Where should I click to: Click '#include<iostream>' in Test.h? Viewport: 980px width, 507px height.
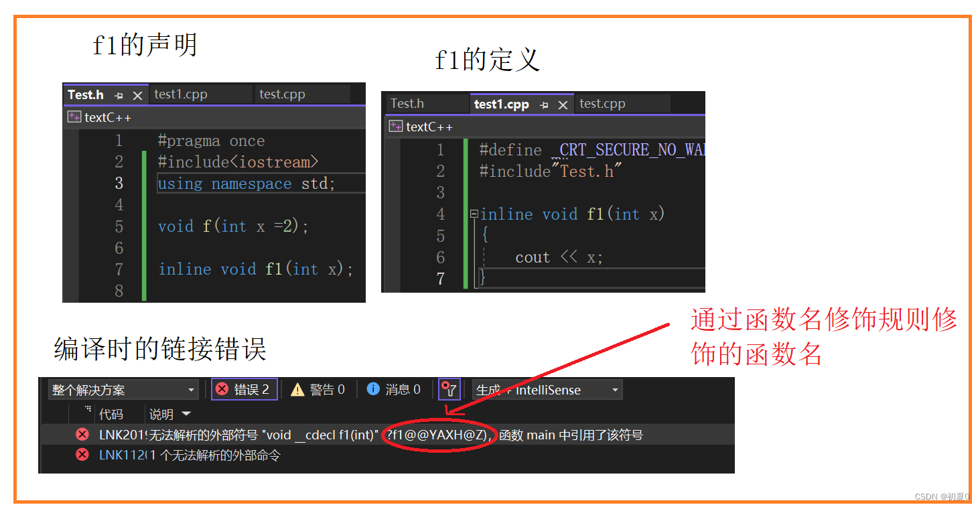coord(238,162)
